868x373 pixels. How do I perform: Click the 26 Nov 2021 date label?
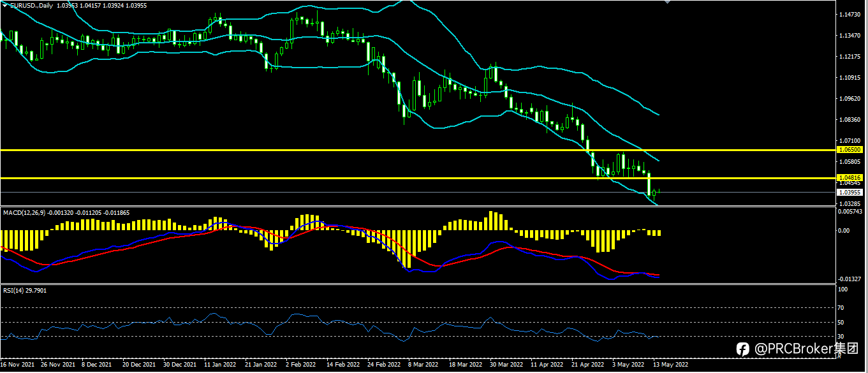click(57, 365)
